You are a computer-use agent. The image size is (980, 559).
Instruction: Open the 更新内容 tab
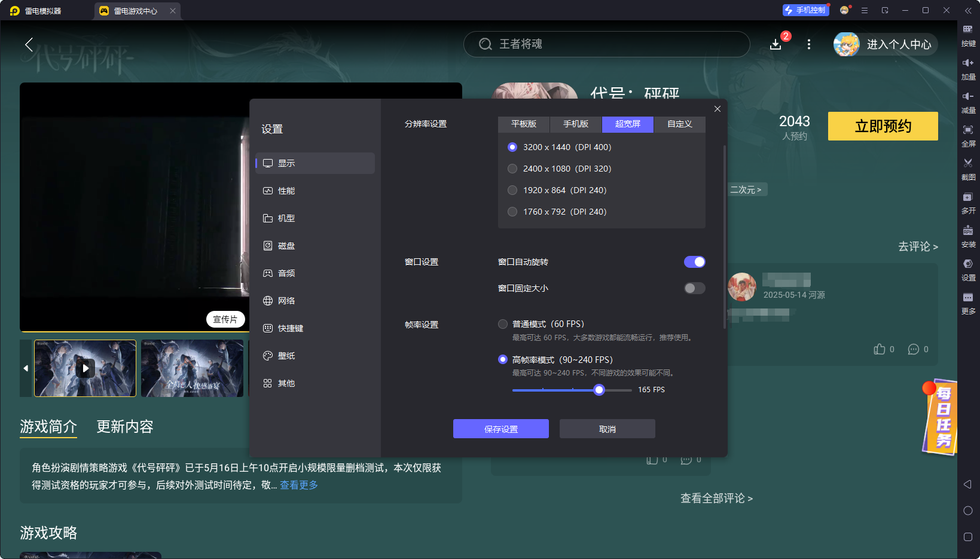pos(124,426)
